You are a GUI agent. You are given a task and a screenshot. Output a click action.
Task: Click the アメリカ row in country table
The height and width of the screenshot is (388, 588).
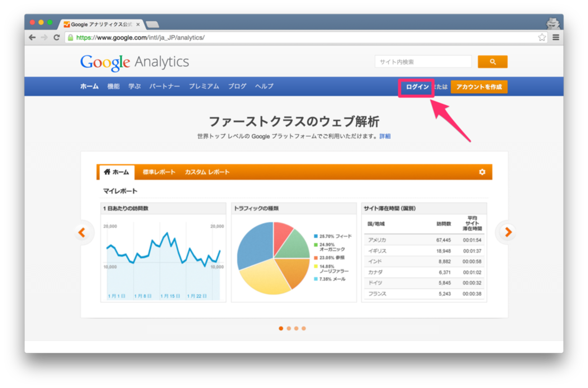pos(424,240)
